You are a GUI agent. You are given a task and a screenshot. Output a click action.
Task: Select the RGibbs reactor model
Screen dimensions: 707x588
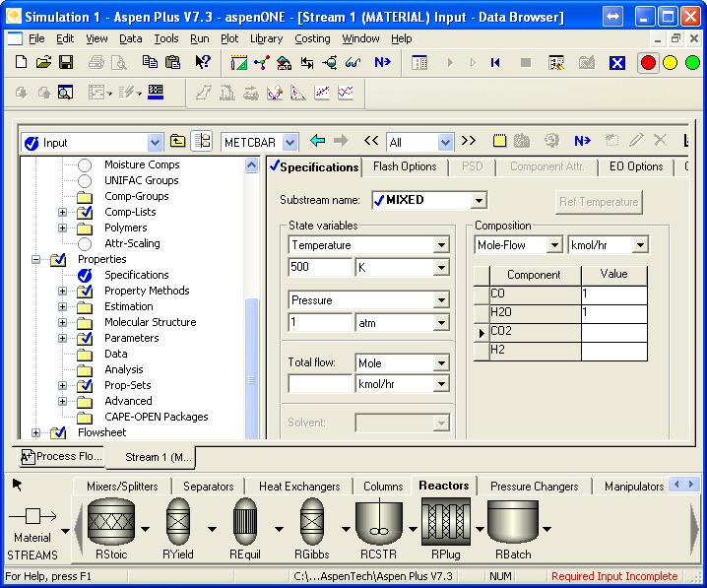(311, 522)
